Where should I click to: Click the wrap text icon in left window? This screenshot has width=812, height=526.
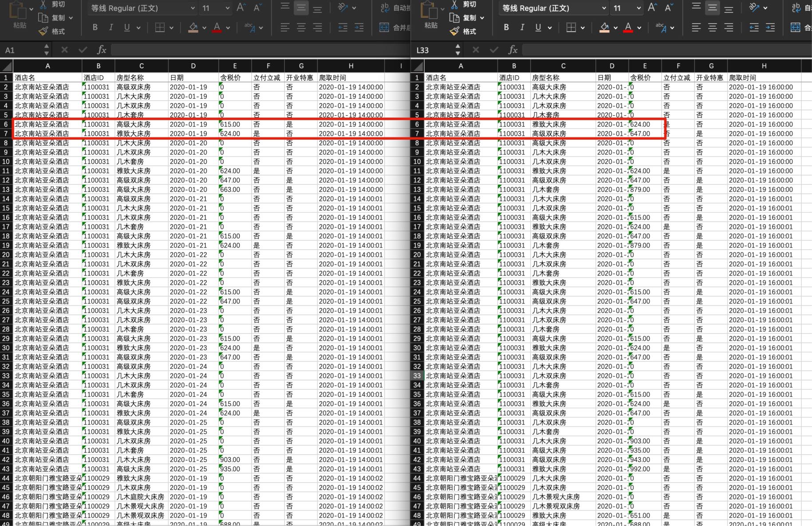385,8
